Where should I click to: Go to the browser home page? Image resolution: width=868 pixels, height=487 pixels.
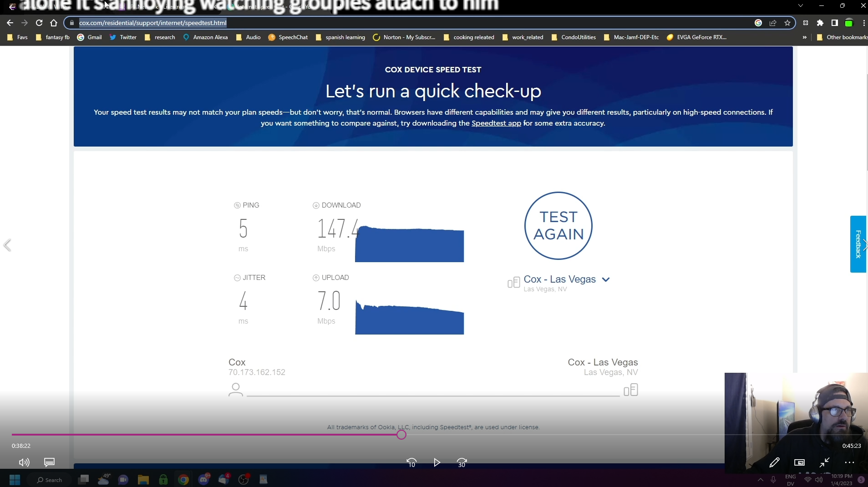(54, 23)
